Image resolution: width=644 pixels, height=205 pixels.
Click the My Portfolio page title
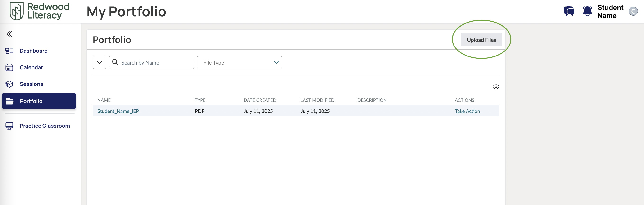pos(126,12)
